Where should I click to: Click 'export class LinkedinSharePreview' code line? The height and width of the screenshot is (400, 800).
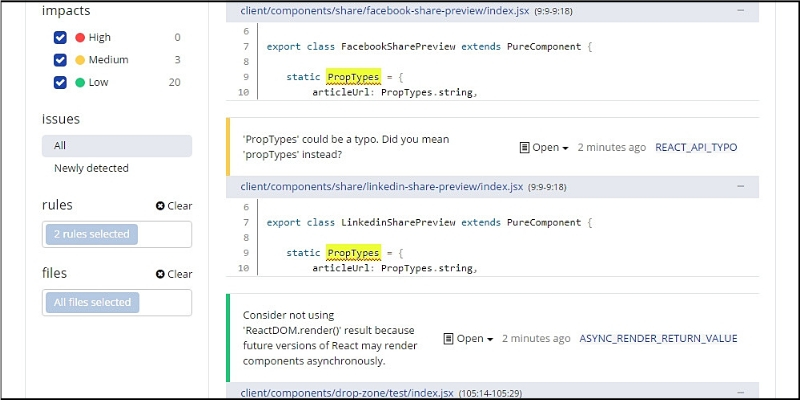429,222
